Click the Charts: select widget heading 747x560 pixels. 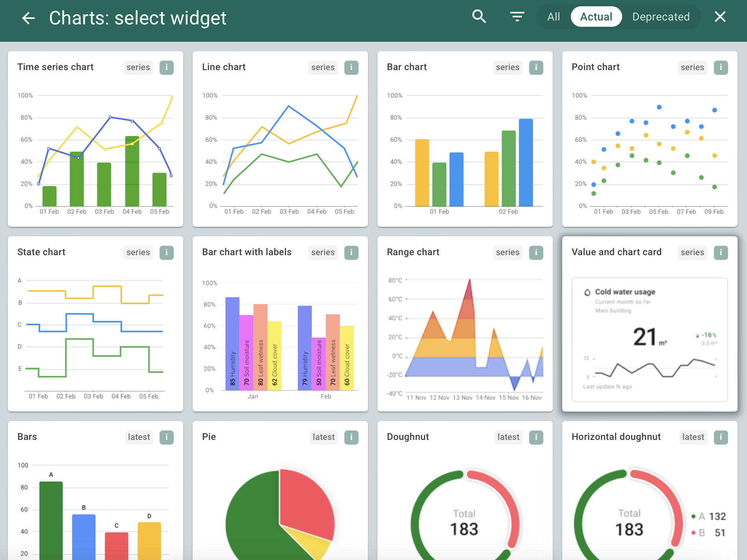point(138,18)
